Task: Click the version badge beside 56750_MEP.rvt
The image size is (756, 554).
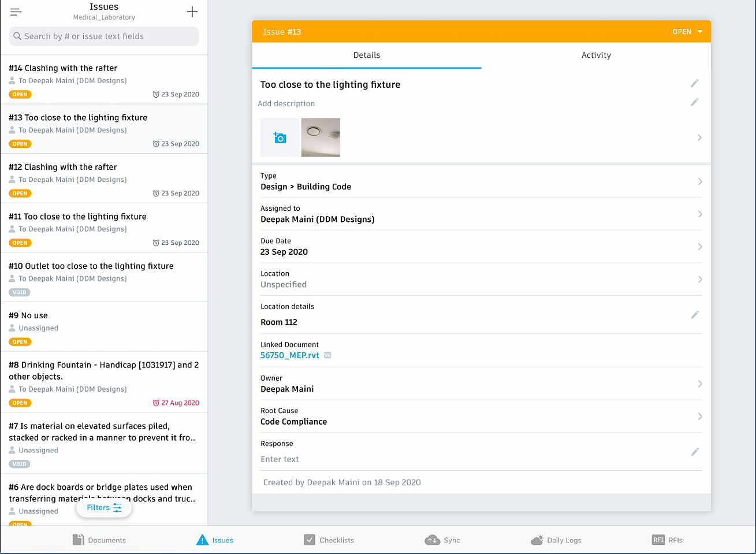Action: click(327, 355)
